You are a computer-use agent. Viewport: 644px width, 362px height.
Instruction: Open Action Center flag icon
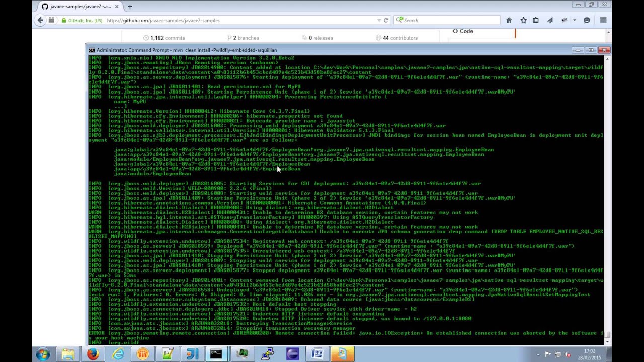[548, 354]
